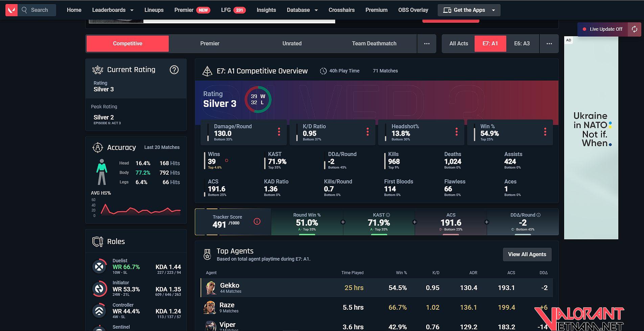The height and width of the screenshot is (331, 644).
Task: Click the win/loss ring chart
Action: coord(258,100)
